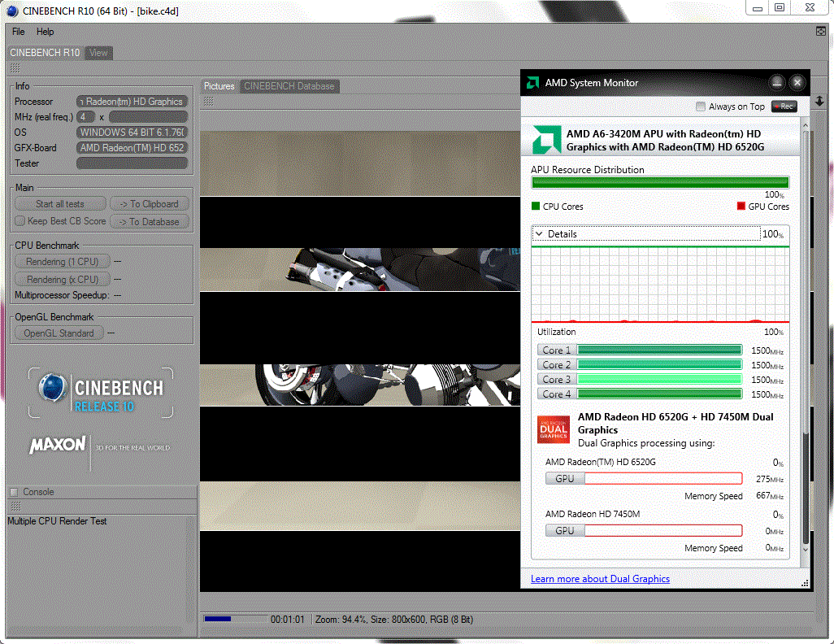Screen dimensions: 834x644
Task: Enable Always on Top in System Monitor
Action: (701, 107)
